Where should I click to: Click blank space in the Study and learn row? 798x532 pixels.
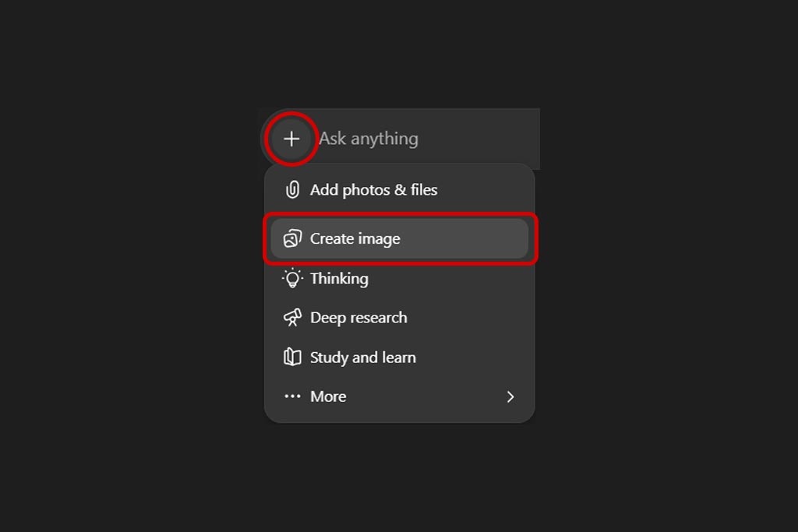pyautogui.click(x=475, y=358)
